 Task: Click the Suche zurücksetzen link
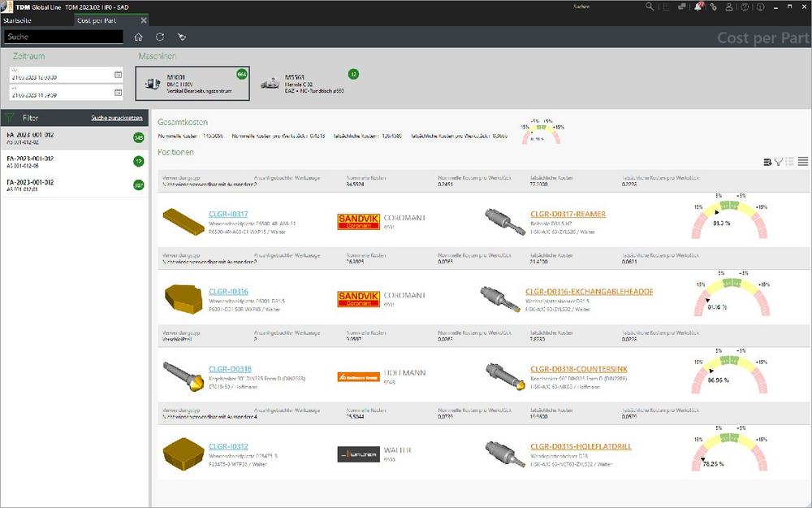(117, 118)
